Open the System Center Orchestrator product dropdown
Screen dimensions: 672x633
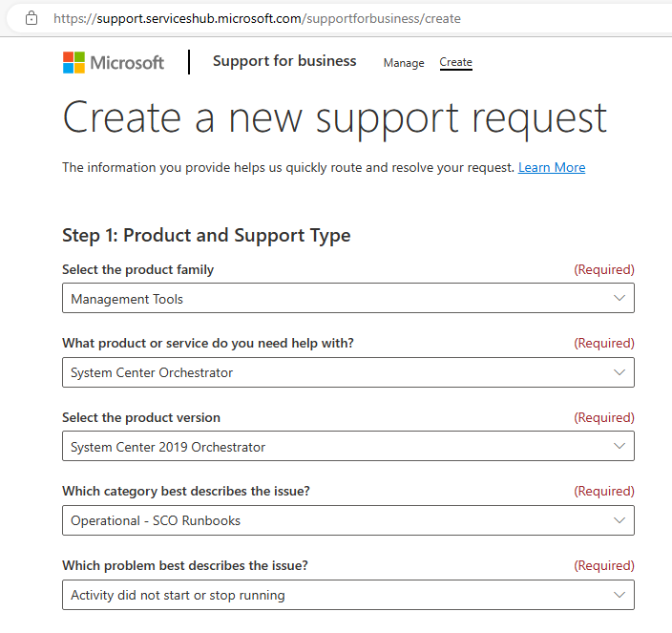(x=348, y=372)
